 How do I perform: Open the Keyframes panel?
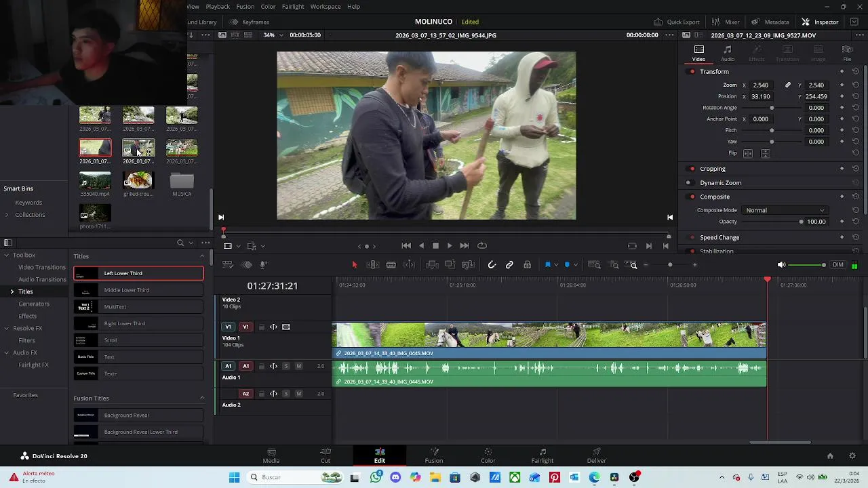(x=249, y=22)
